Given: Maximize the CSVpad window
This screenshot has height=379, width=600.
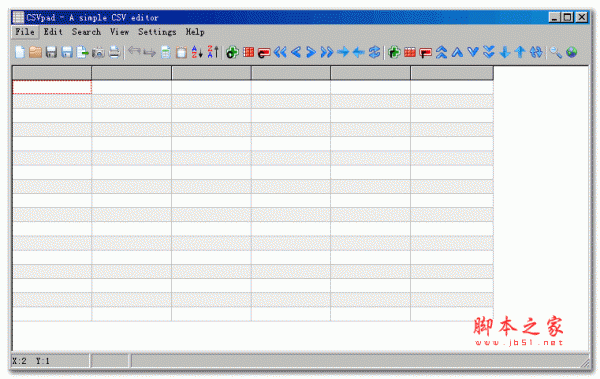Looking at the screenshot, I should [567, 17].
